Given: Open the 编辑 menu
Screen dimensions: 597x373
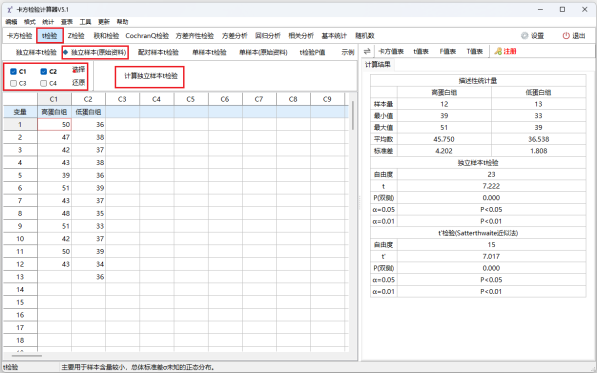Looking at the screenshot, I should 11,22.
